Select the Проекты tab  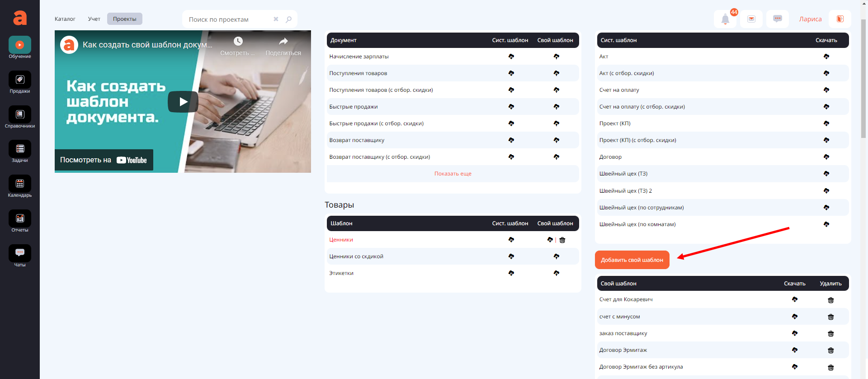[x=125, y=19]
